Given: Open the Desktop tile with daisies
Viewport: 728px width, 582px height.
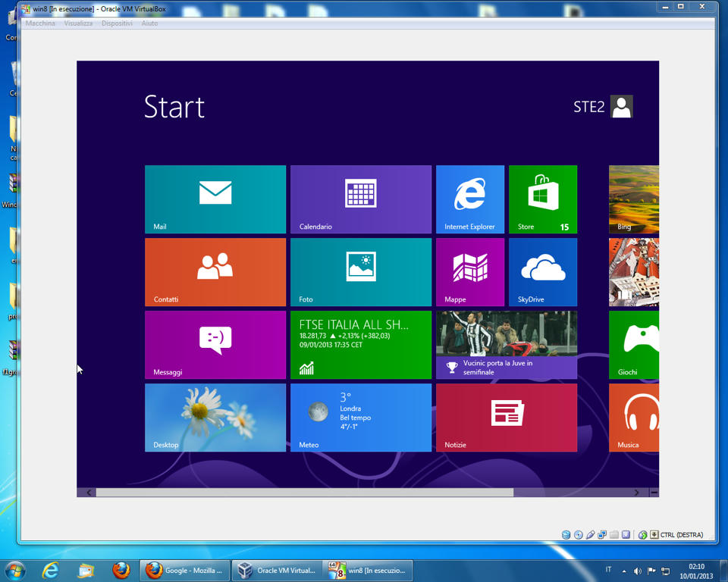Looking at the screenshot, I should coord(215,418).
